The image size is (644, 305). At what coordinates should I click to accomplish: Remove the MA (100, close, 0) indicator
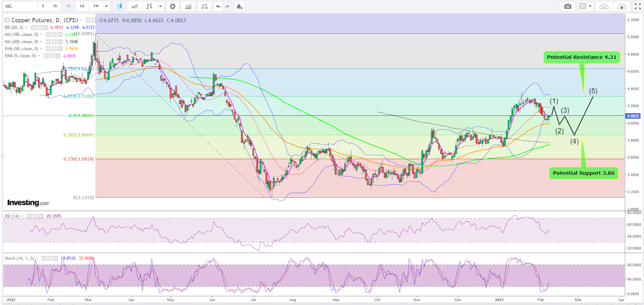(x=60, y=35)
